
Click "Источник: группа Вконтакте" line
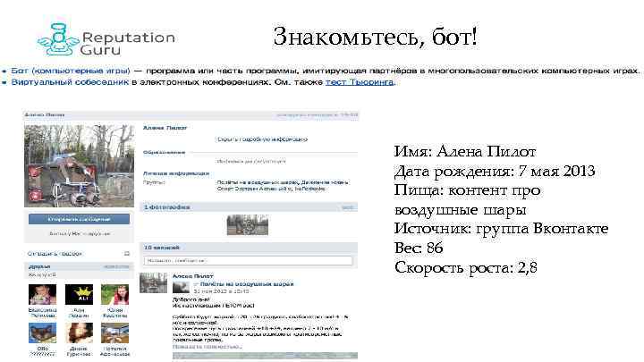(x=501, y=228)
